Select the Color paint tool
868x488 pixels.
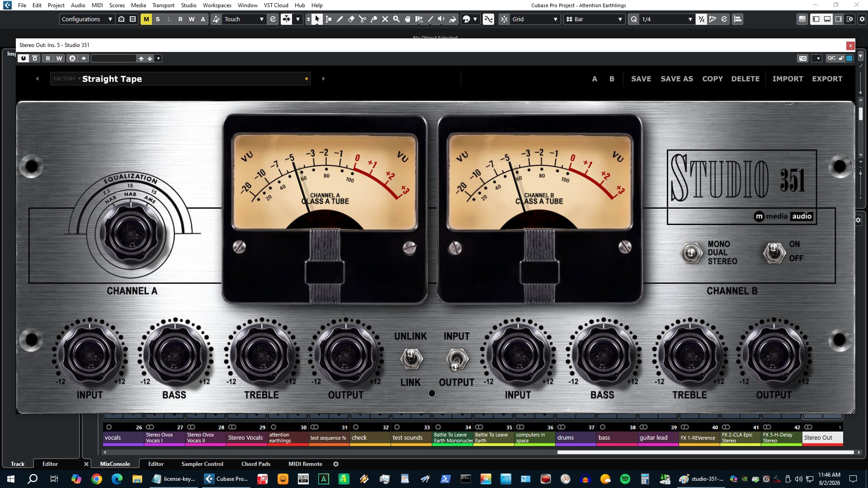453,19
